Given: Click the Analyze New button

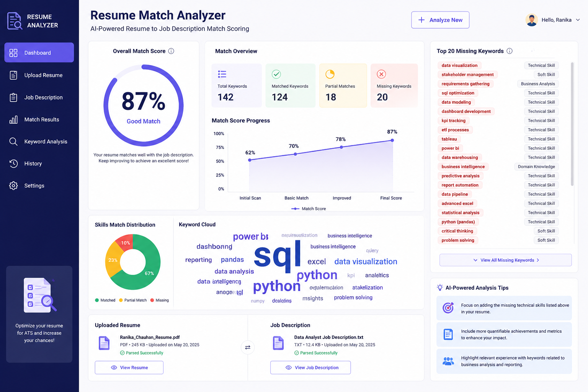Looking at the screenshot, I should tap(440, 20).
